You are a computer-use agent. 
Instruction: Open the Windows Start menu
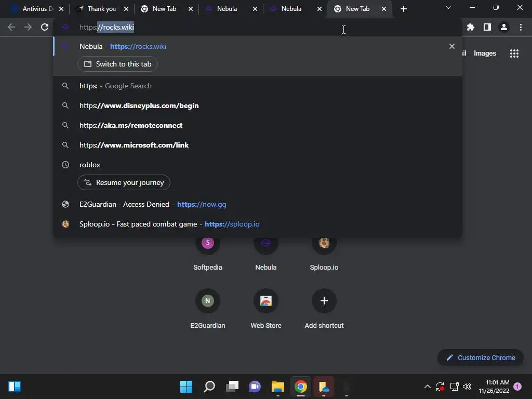click(x=186, y=387)
